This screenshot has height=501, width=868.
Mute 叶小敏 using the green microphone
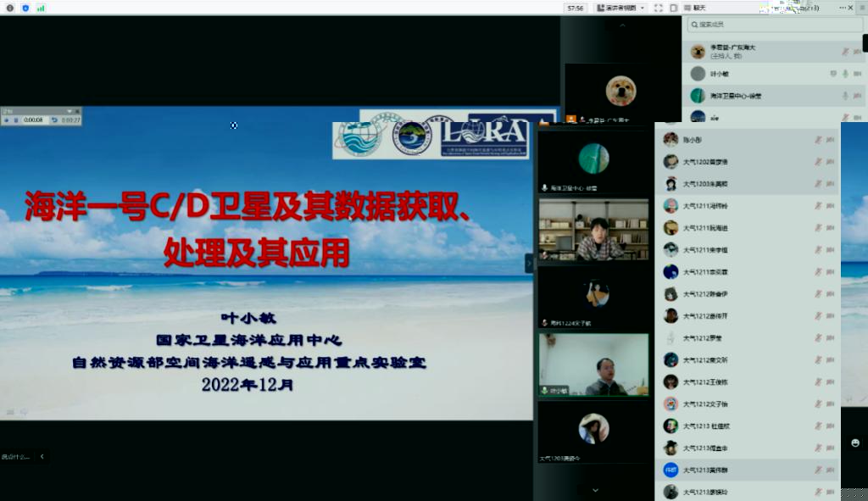845,74
